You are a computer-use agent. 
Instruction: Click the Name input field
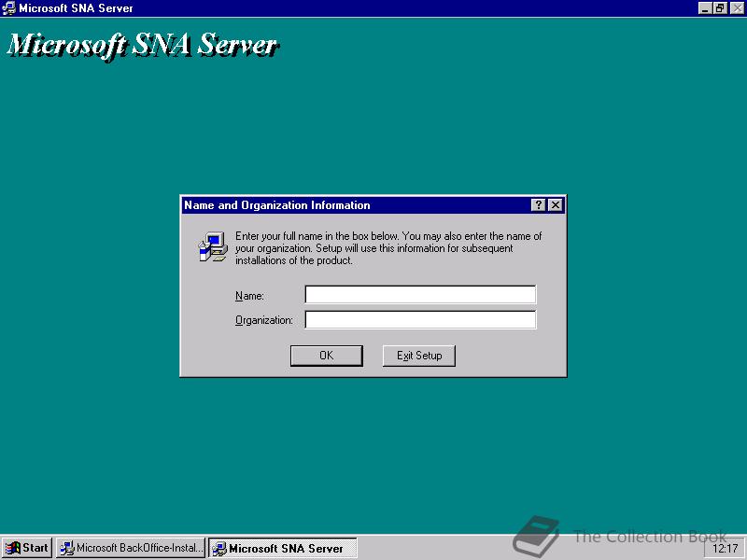tap(420, 294)
